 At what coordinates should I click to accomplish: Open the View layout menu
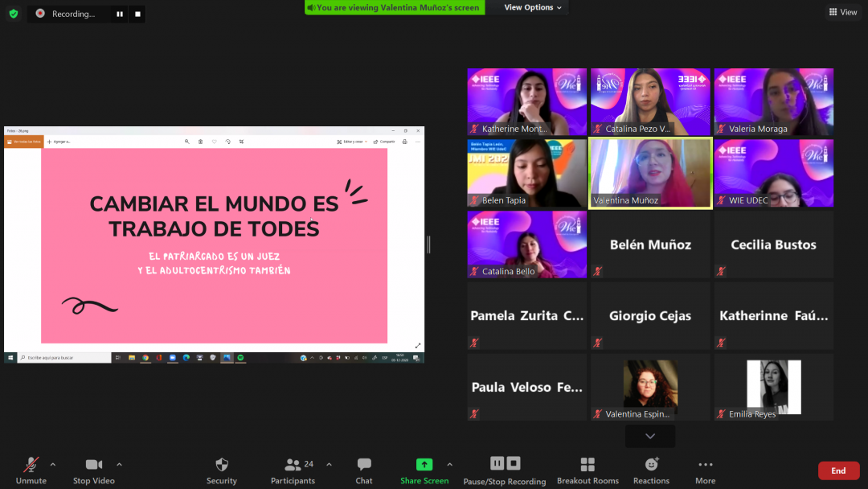click(x=842, y=12)
